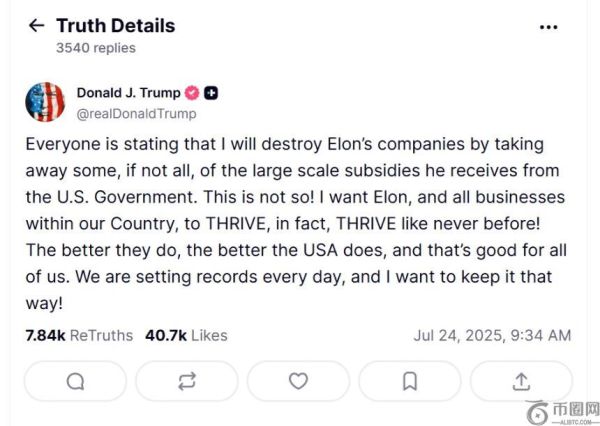Viewport: 600px width, 426px height.
Task: Click Donald J. Trump's profile avatar
Action: click(45, 103)
